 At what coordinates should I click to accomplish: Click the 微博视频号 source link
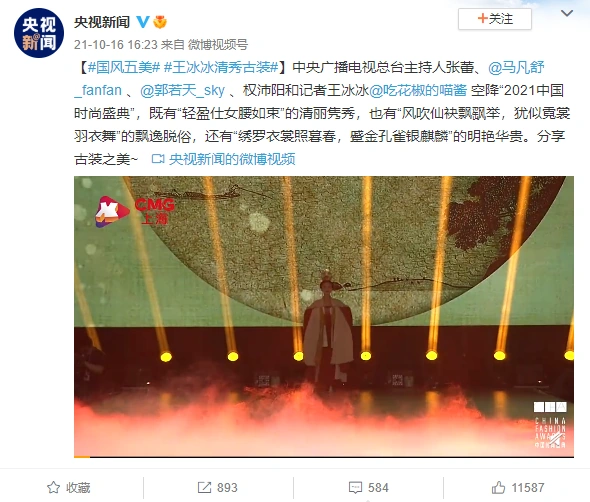tap(218, 45)
